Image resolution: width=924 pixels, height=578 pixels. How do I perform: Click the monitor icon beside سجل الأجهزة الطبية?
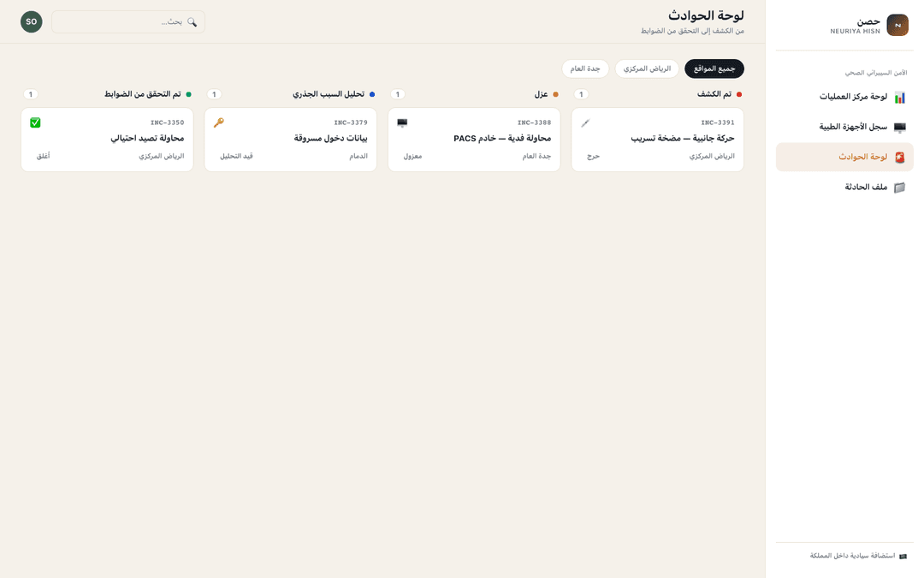click(899, 128)
